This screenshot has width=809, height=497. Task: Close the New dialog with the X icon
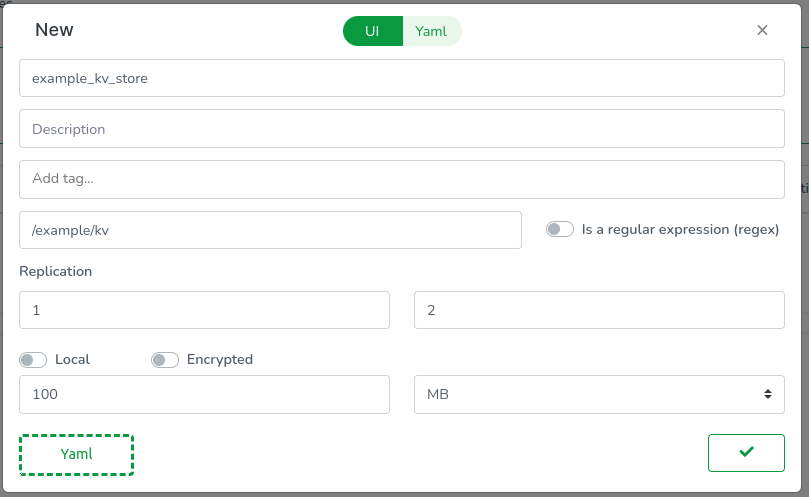point(762,30)
